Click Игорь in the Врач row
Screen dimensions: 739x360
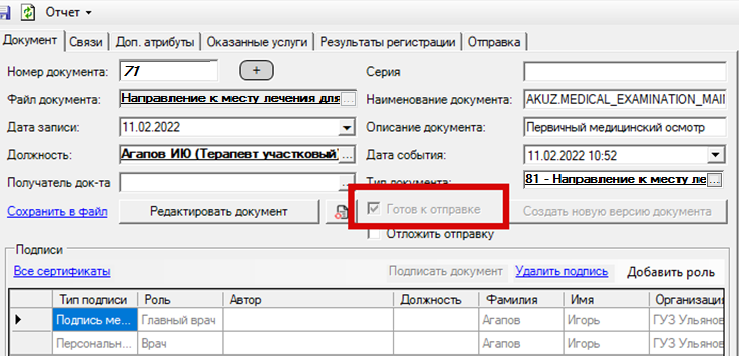tap(606, 344)
